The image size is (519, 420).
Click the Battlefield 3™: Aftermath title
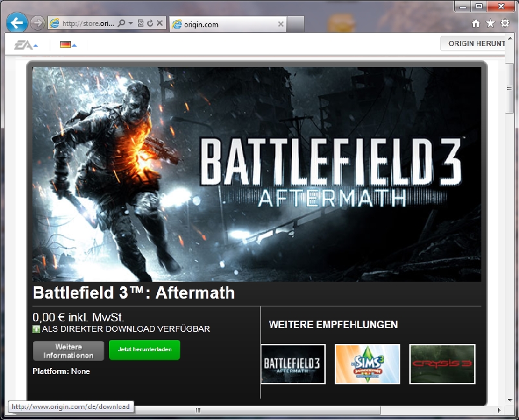click(x=134, y=293)
